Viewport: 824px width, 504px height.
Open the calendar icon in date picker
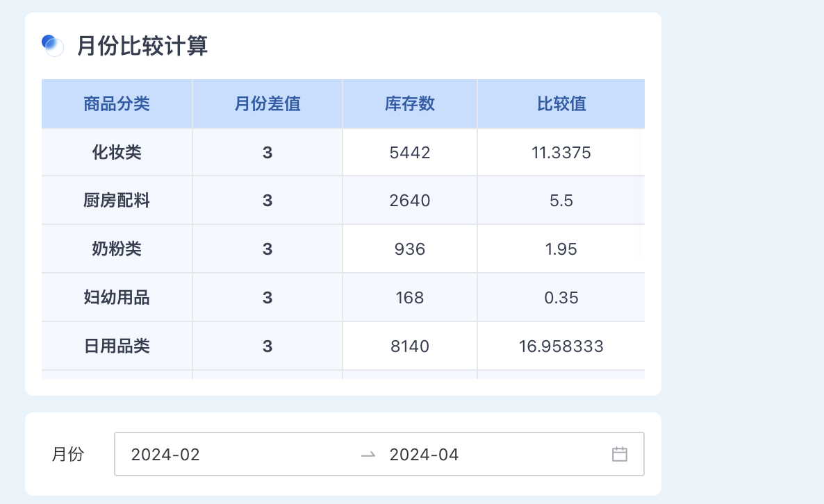point(620,453)
